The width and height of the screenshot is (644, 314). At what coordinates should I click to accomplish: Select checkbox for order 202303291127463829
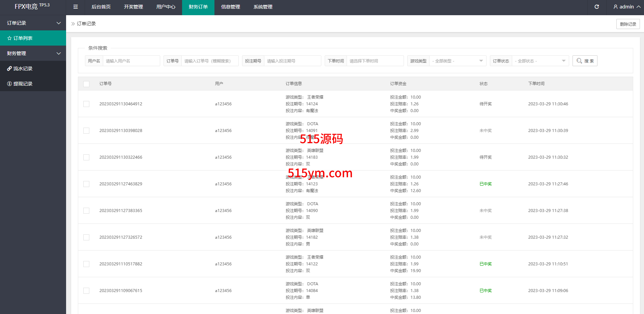pyautogui.click(x=86, y=184)
